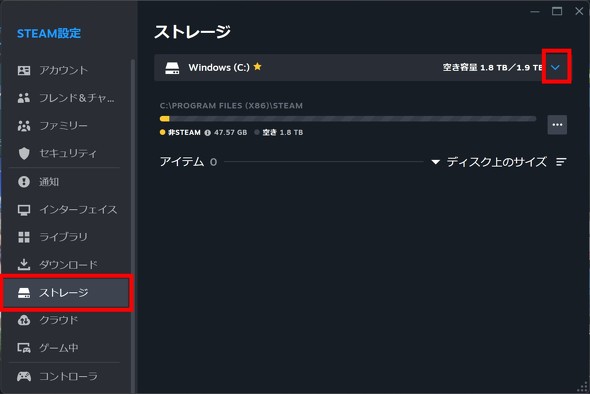This screenshot has height=394, width=590.
Task: Click the resize grip at window corner
Action: click(x=583, y=388)
